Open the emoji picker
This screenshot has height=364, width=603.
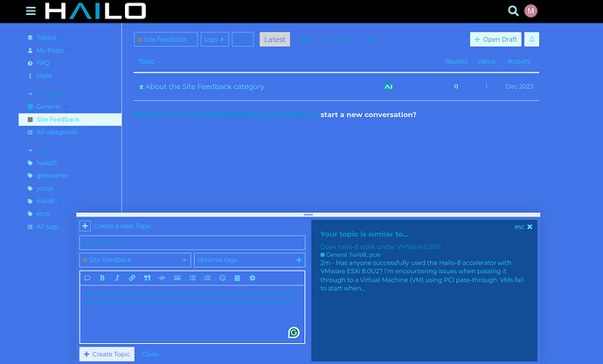tap(222, 278)
